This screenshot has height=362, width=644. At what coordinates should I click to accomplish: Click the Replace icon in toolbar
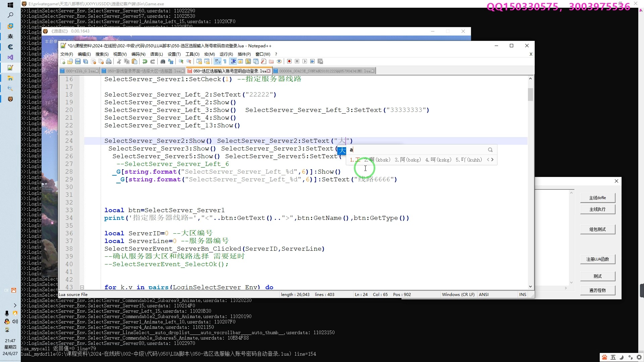(171, 61)
